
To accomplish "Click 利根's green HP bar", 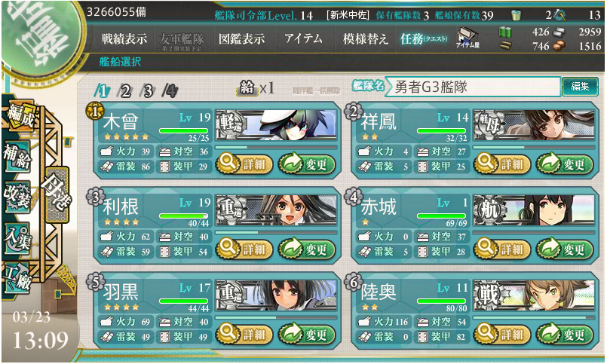I will pos(184,216).
